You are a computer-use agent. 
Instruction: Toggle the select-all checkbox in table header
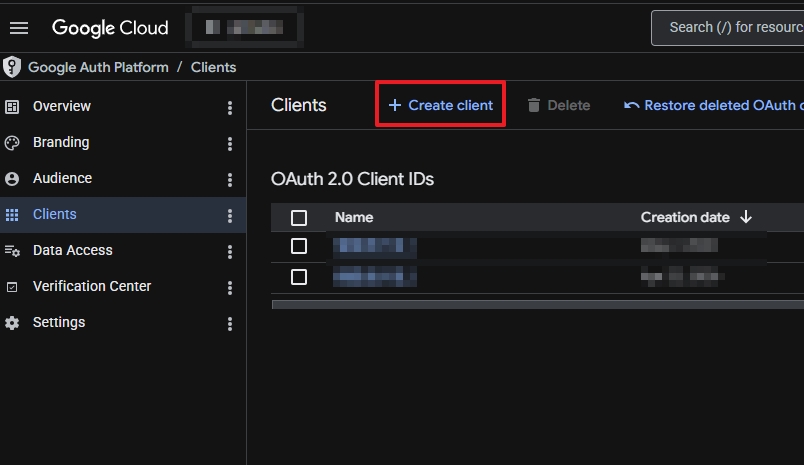(x=299, y=218)
